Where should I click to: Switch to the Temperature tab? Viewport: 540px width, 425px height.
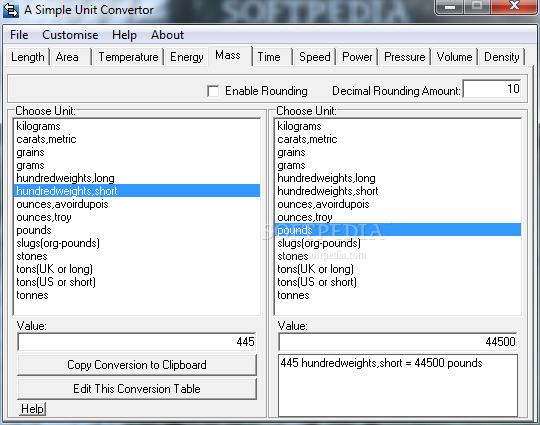click(x=128, y=57)
